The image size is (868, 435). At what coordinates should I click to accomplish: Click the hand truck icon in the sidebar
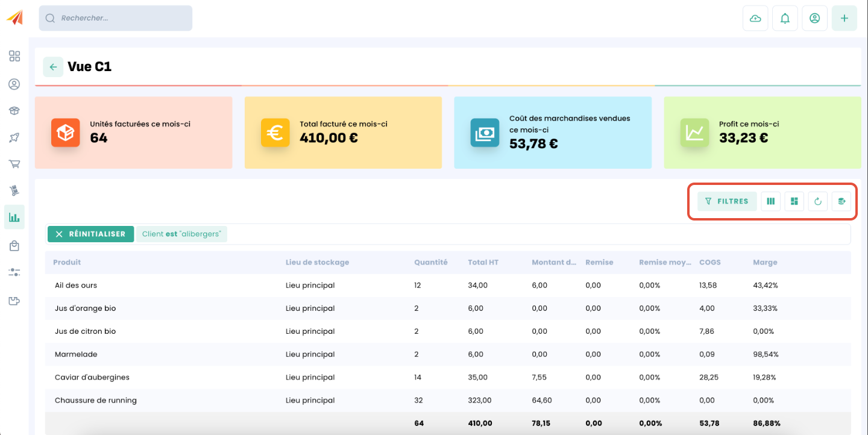pos(14,191)
